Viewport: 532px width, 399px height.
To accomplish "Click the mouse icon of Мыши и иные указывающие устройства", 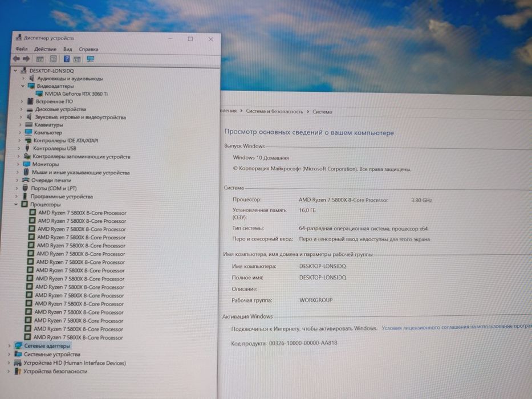I will (26, 172).
